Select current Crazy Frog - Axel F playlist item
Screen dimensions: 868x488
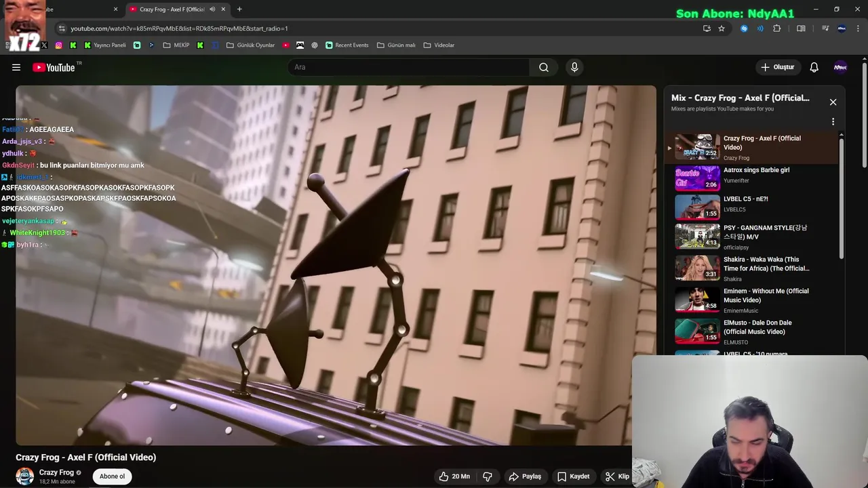753,147
